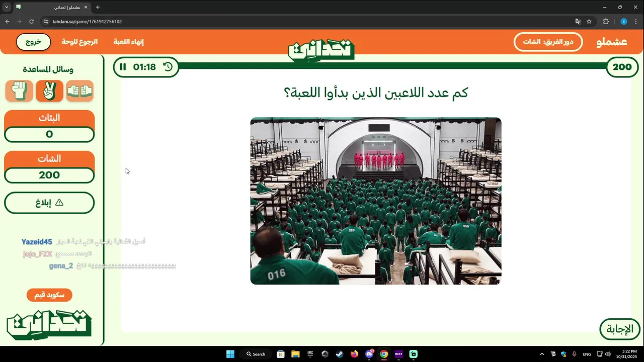This screenshot has height=362, width=644.
Task: Switch to Chrome in taskbar
Action: (x=384, y=354)
